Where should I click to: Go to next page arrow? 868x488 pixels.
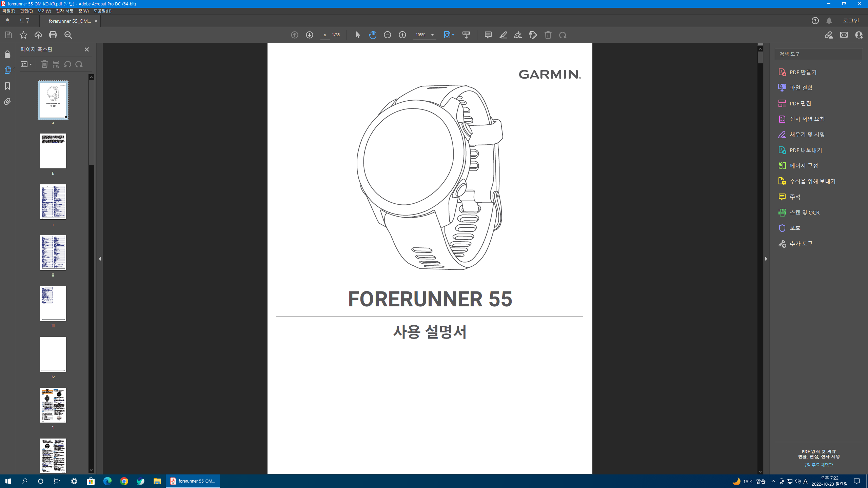click(x=310, y=35)
